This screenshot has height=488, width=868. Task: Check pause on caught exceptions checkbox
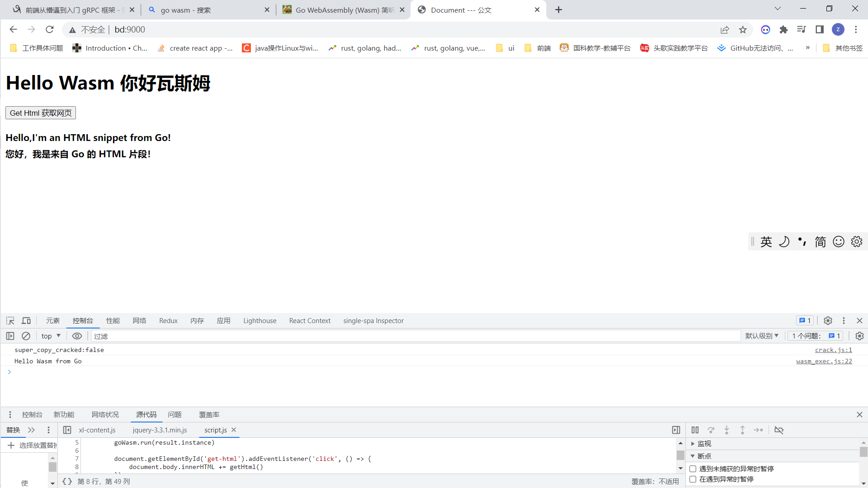coord(693,479)
